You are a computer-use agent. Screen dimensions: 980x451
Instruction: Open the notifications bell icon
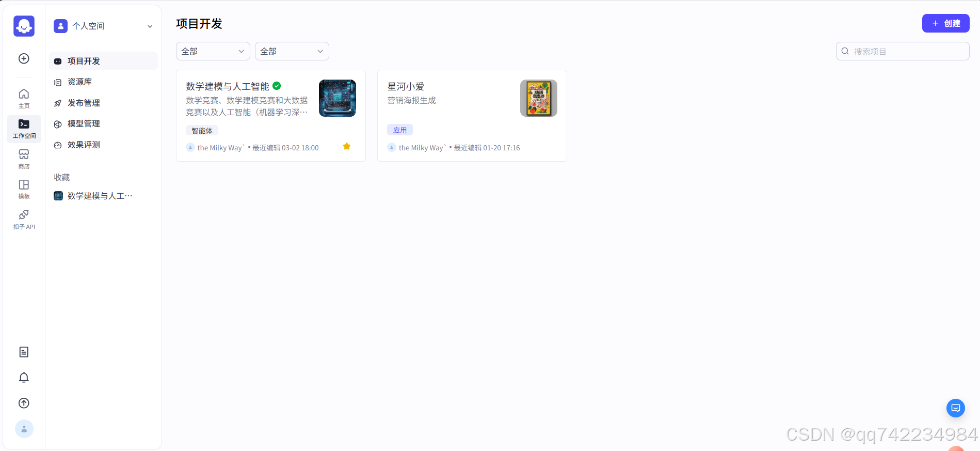(x=24, y=378)
